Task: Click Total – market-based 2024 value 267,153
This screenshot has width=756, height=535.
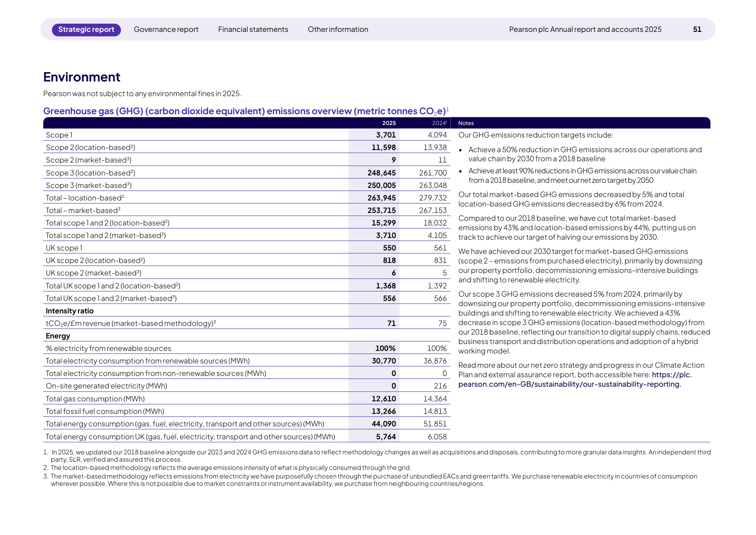Action: point(433,210)
